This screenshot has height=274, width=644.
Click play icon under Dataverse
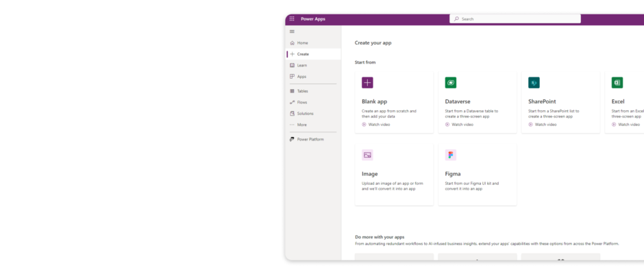[x=447, y=125]
